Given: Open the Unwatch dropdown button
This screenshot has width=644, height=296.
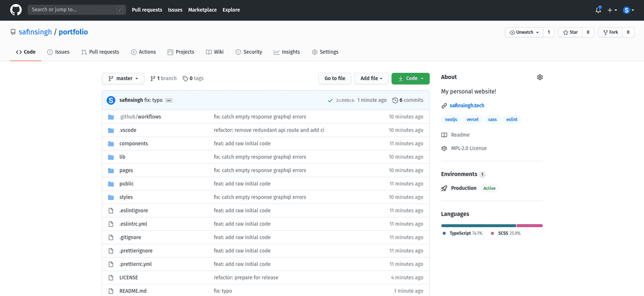Looking at the screenshot, I should [x=524, y=32].
